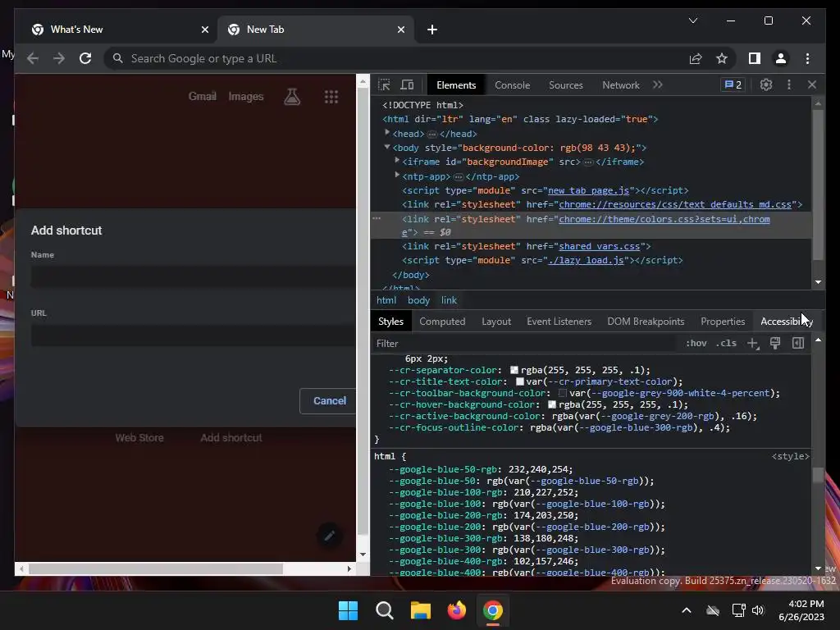Go back to previous page
840x630 pixels.
click(33, 58)
